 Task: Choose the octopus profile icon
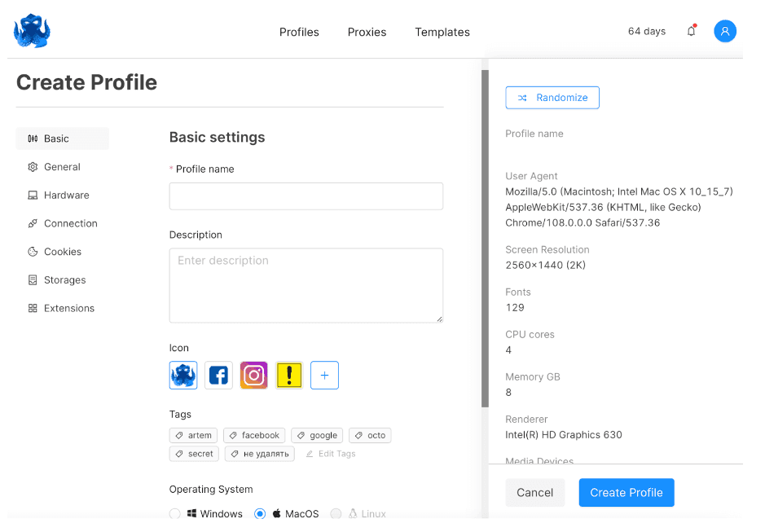click(183, 375)
